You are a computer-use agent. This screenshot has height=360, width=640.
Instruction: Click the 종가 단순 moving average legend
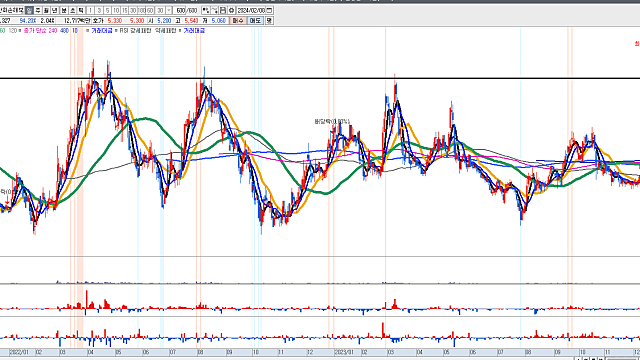[x=35, y=31]
